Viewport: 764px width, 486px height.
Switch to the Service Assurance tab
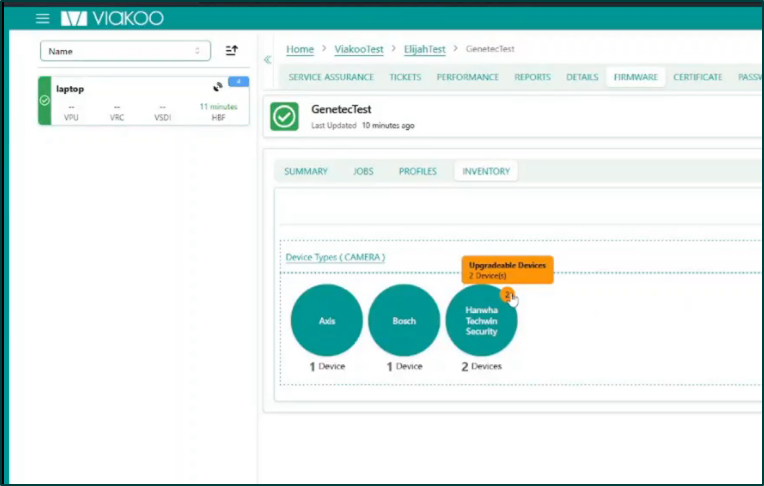331,77
